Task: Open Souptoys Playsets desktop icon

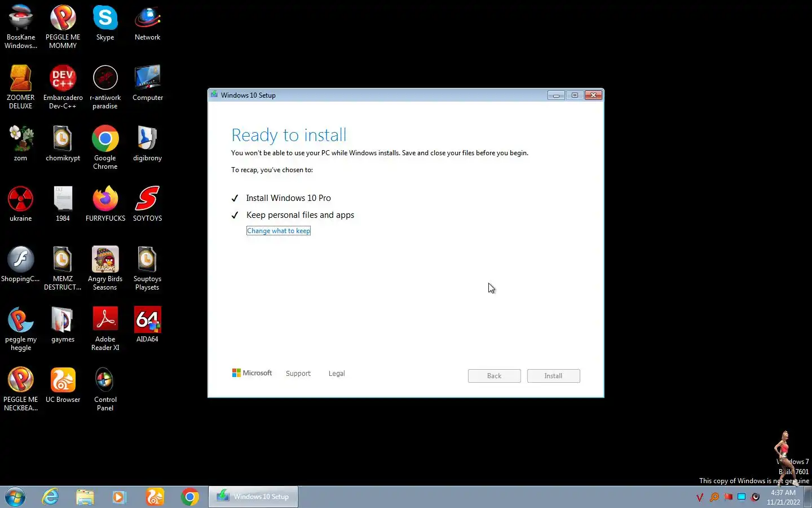Action: point(147,268)
